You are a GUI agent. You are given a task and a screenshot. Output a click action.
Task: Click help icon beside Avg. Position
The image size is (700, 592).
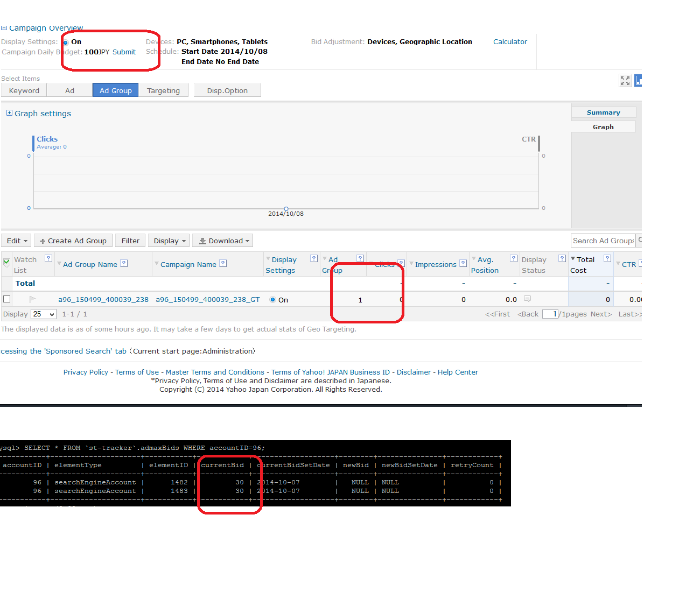pyautogui.click(x=514, y=258)
